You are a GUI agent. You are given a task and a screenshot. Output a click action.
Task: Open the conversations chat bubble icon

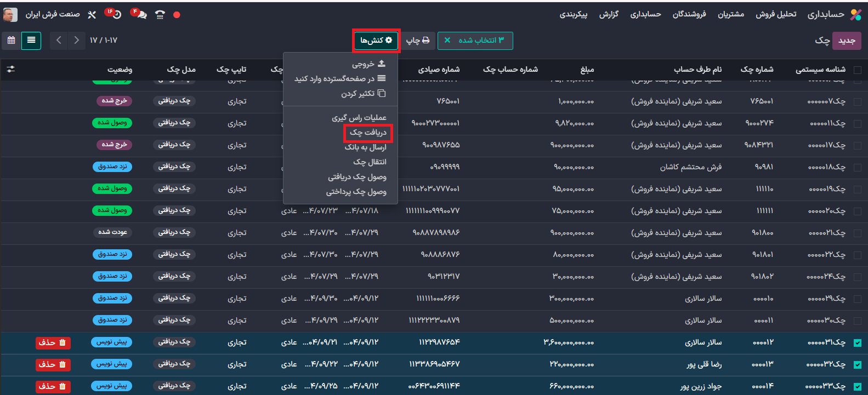coord(141,15)
